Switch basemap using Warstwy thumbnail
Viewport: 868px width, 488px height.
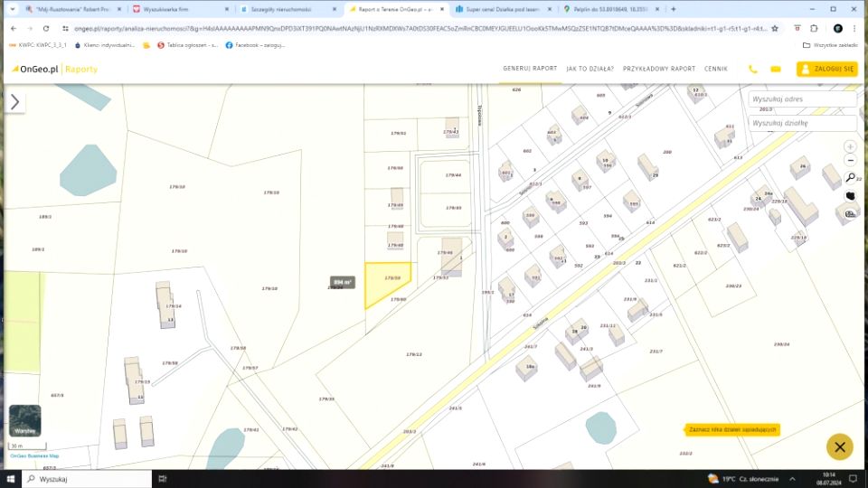coord(25,420)
